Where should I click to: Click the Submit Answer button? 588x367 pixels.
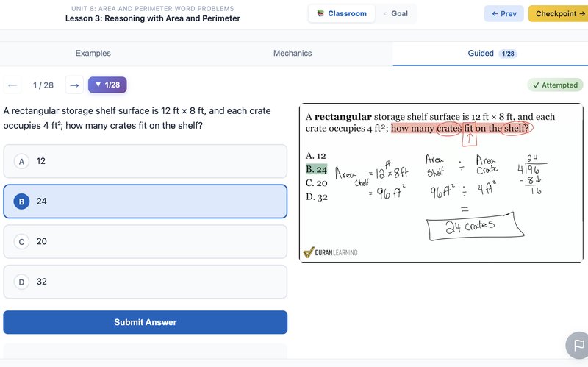[x=146, y=322]
